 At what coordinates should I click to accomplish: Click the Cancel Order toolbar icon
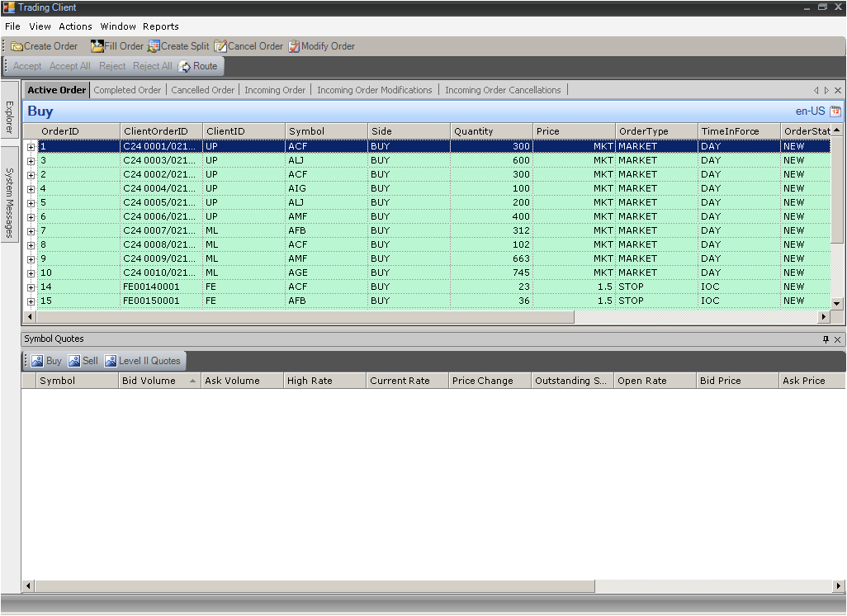coord(220,46)
